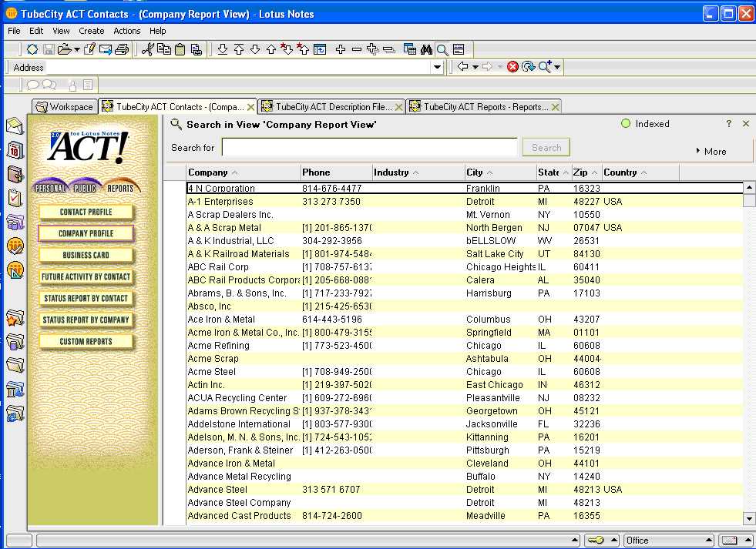The width and height of the screenshot is (756, 549).
Task: Click the Business Card button
Action: click(x=86, y=255)
